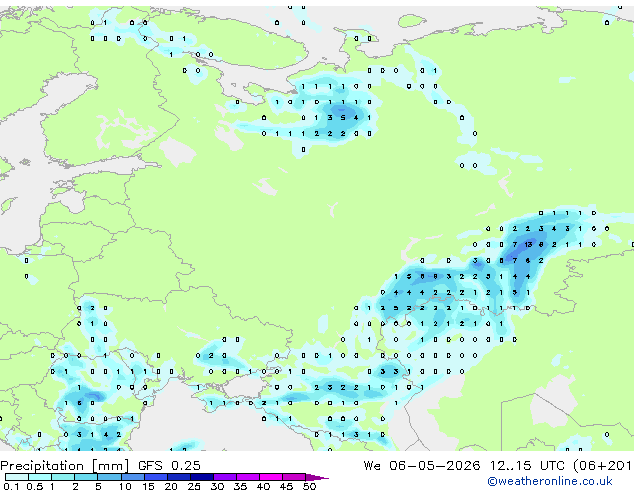Click the '13' precipitation value on the map
634x490 pixels.
click(x=528, y=245)
